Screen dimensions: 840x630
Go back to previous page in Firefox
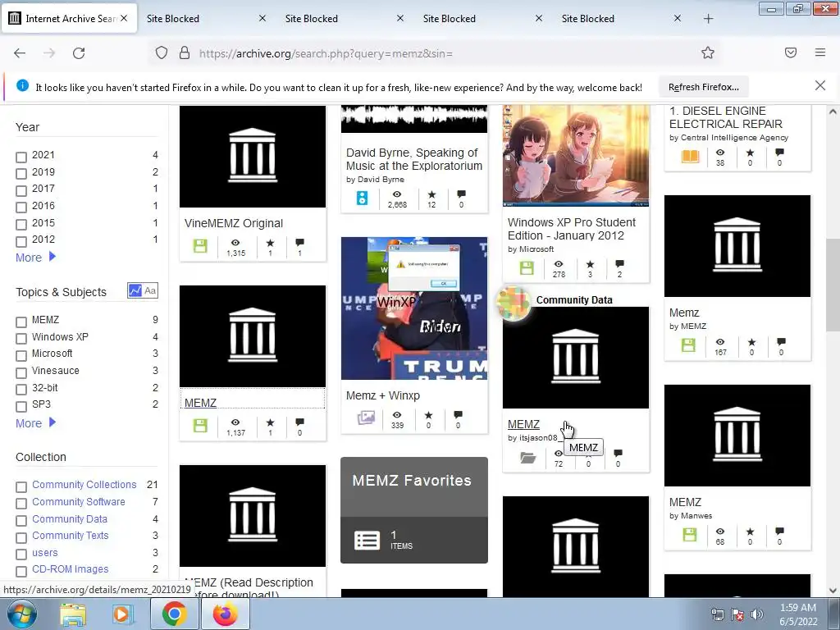tap(20, 53)
